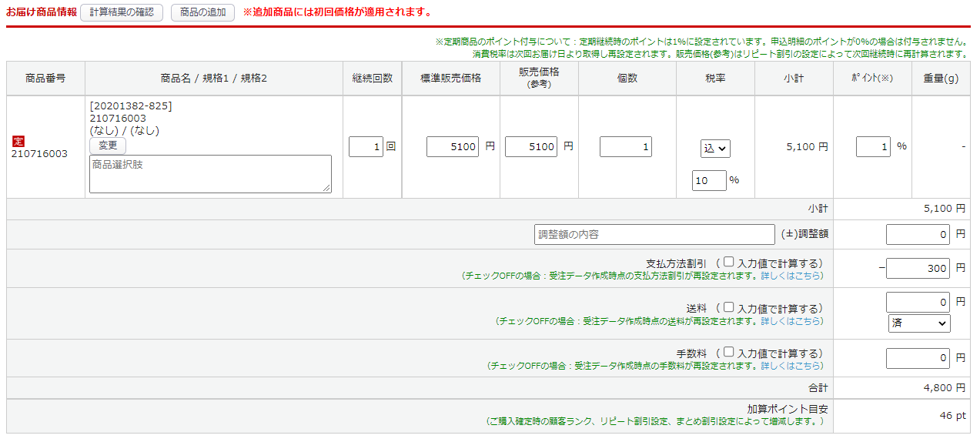Image resolution: width=980 pixels, height=442 pixels.
Task: Check 入力値で計算する for 送料
Action: tap(728, 306)
